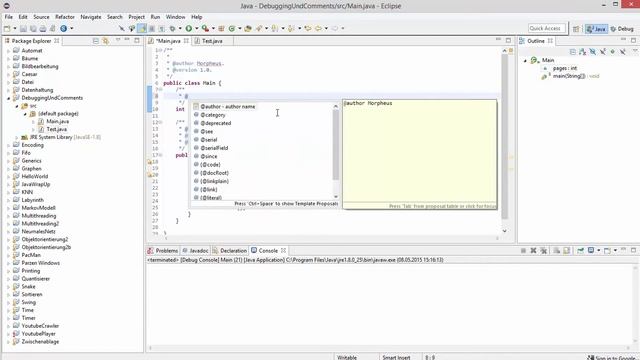The height and width of the screenshot is (360, 640).
Task: Click the blue round globe toolbar icon
Action: 64,29
